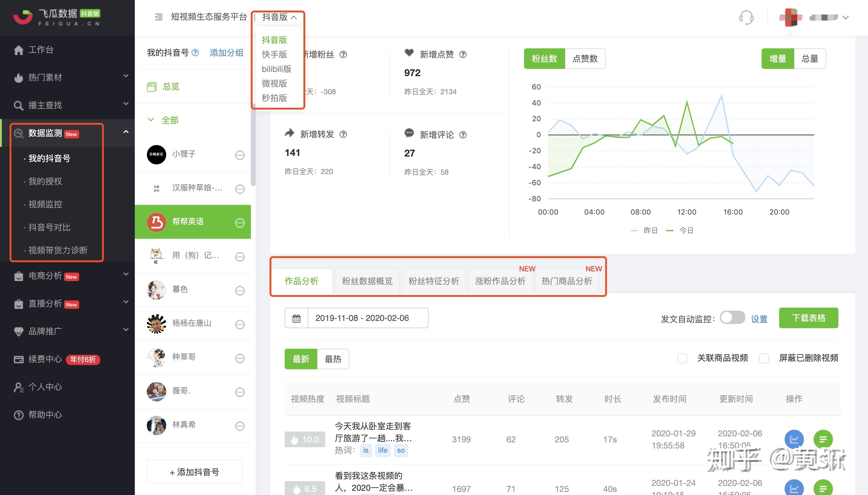Click the 添加分组 link
This screenshot has height=495, width=868.
tap(226, 53)
